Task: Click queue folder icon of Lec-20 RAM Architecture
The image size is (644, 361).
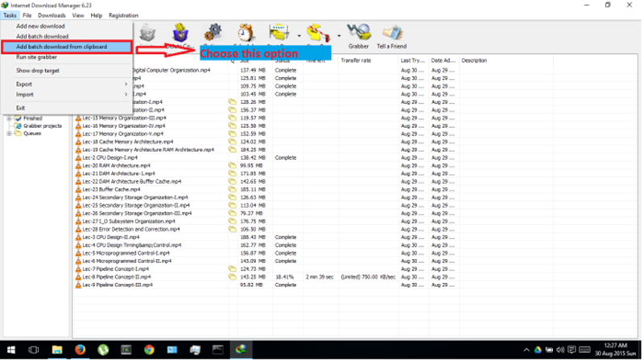Action: [x=232, y=166]
